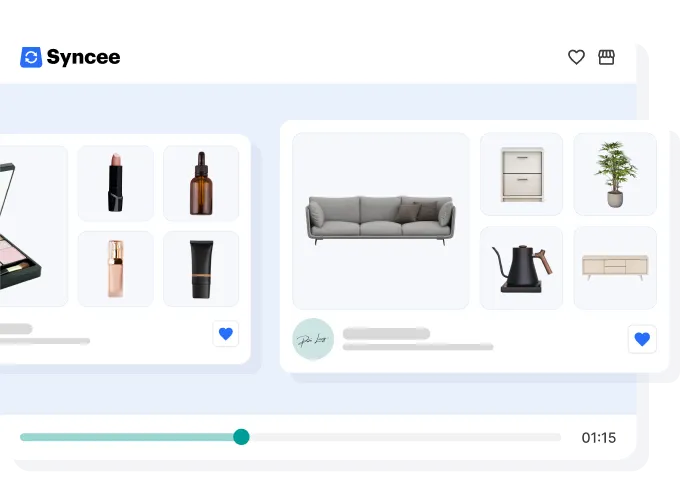The height and width of the screenshot is (503, 681).
Task: Select the lipstick product thumbnail
Action: pos(116,183)
